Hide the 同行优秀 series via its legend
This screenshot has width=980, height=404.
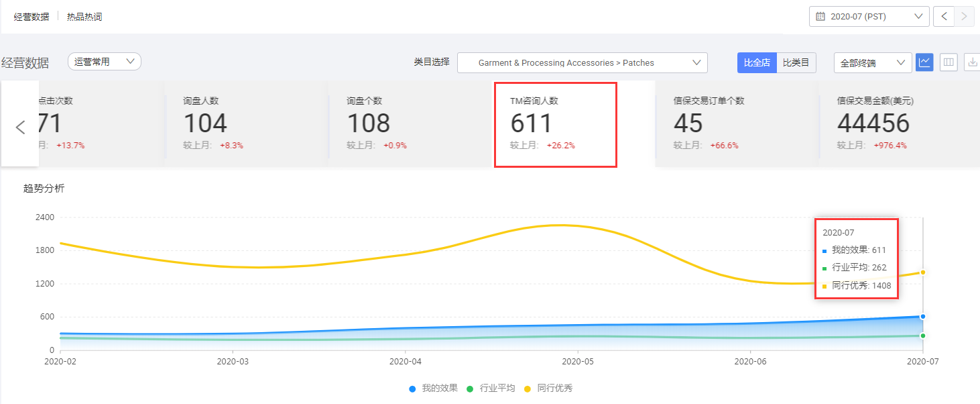point(556,388)
